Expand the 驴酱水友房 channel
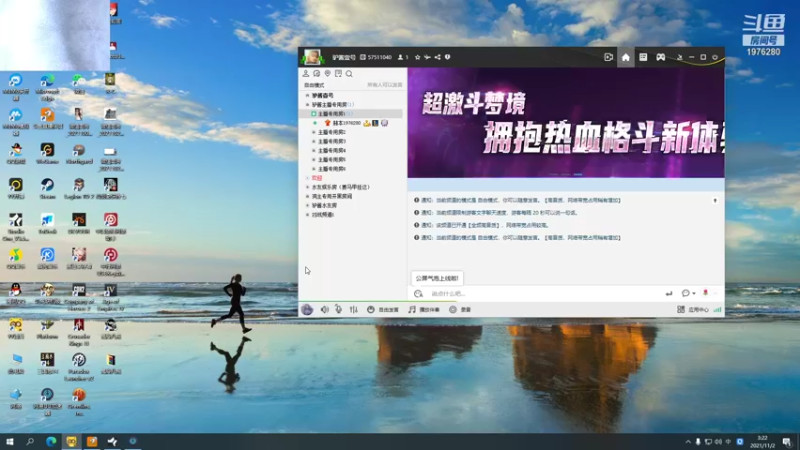 [307, 206]
